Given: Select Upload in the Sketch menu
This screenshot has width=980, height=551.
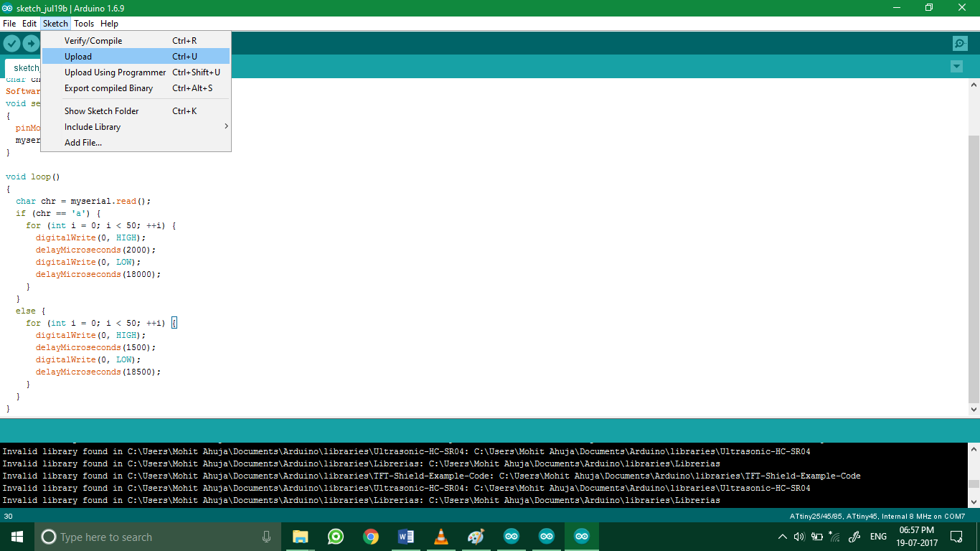Looking at the screenshot, I should (x=136, y=57).
